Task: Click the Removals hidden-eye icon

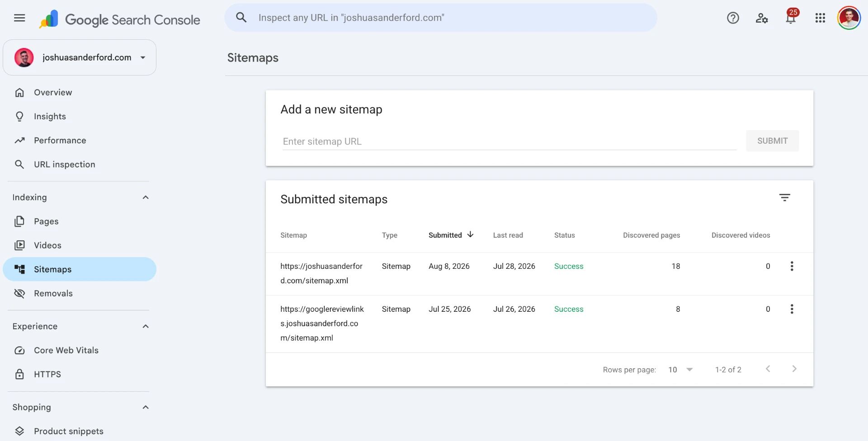Action: click(19, 293)
